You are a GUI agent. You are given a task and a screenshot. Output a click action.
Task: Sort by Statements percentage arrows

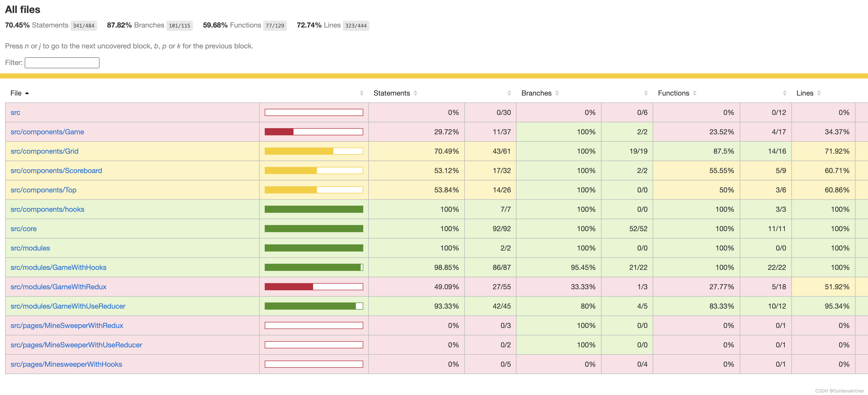coord(415,93)
